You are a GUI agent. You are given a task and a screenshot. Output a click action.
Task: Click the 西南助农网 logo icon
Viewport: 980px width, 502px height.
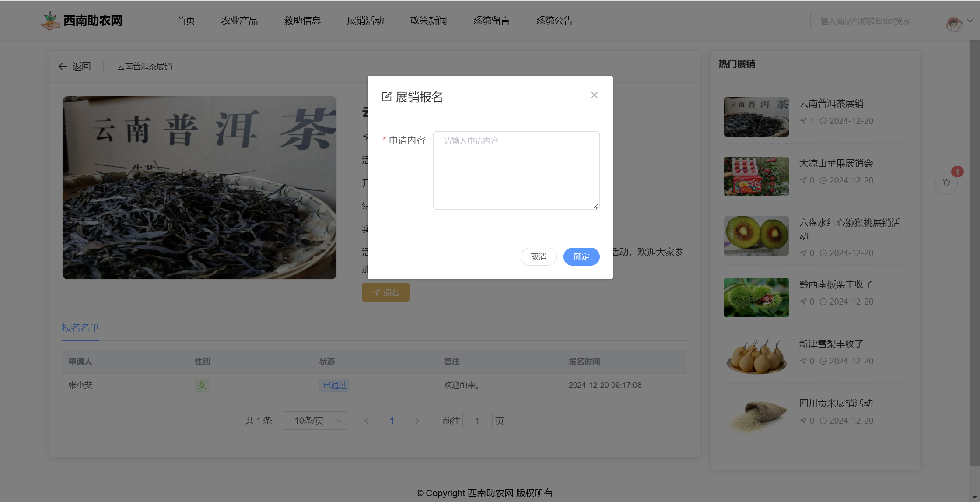point(50,21)
